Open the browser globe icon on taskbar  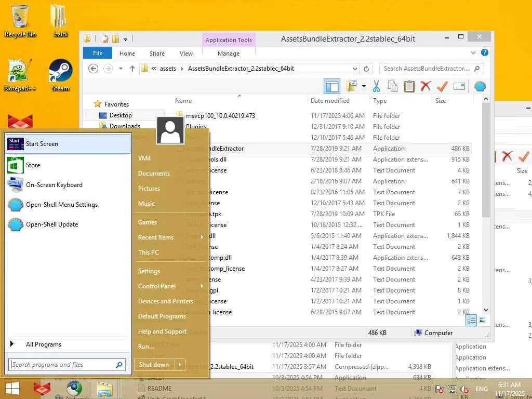(x=74, y=389)
